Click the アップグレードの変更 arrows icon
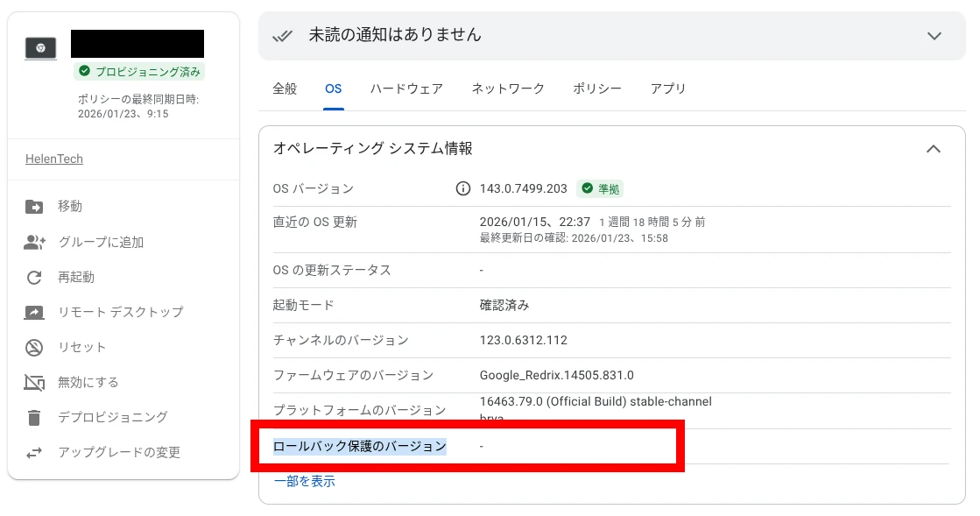This screenshot has width=980, height=516. click(34, 453)
